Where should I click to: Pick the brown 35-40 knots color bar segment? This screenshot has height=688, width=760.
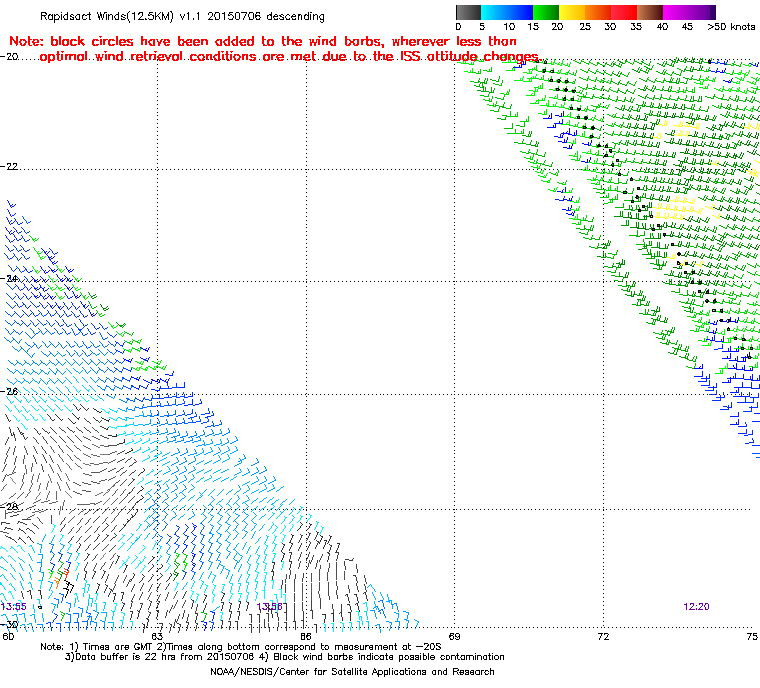pyautogui.click(x=650, y=12)
